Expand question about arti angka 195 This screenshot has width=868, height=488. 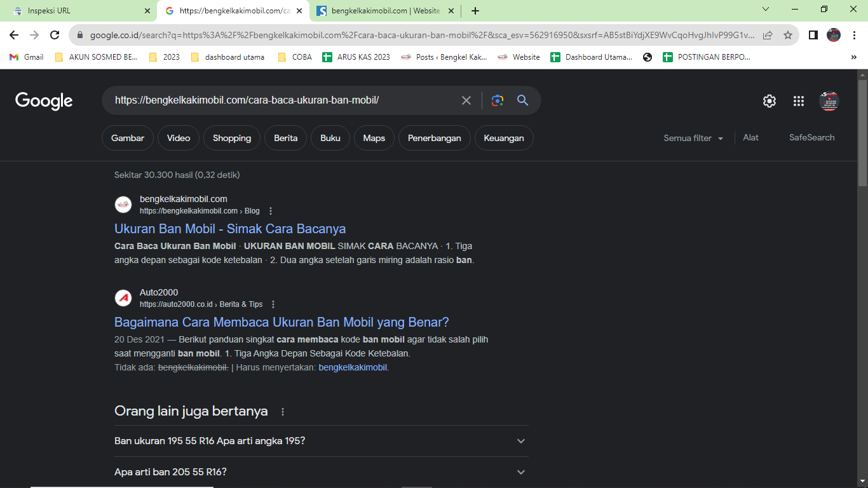click(321, 441)
